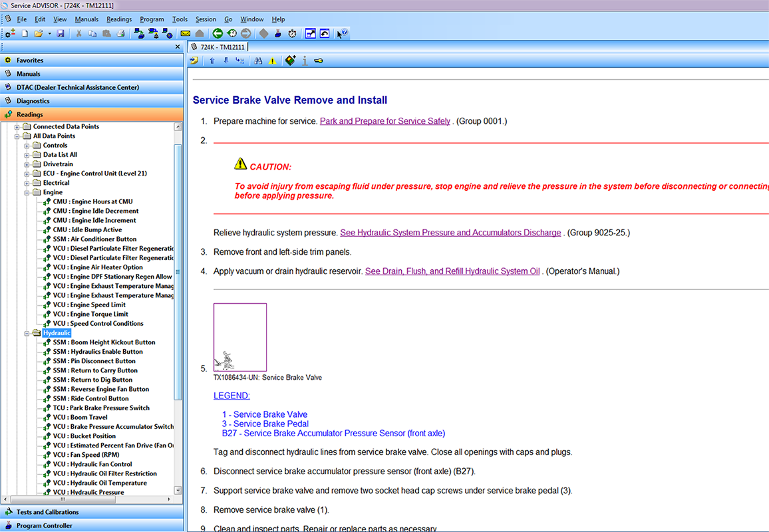Click the tree's horizontal scrollbar right arrow
The image size is (769, 532).
(169, 499)
